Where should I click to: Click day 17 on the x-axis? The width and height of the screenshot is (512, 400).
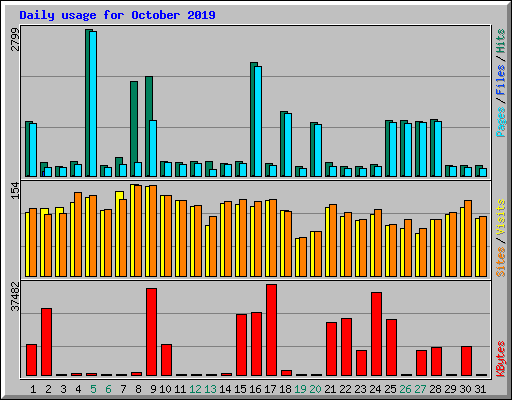coord(270,389)
